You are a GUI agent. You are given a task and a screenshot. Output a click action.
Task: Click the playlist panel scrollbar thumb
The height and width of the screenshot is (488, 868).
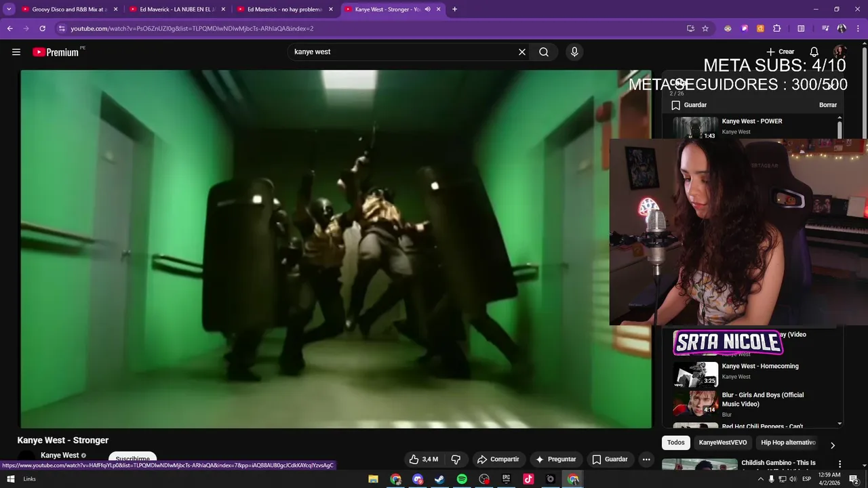coord(840,130)
